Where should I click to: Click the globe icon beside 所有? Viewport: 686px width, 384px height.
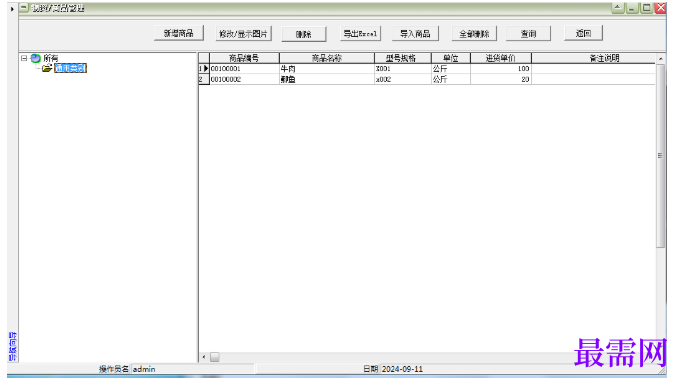pos(35,58)
